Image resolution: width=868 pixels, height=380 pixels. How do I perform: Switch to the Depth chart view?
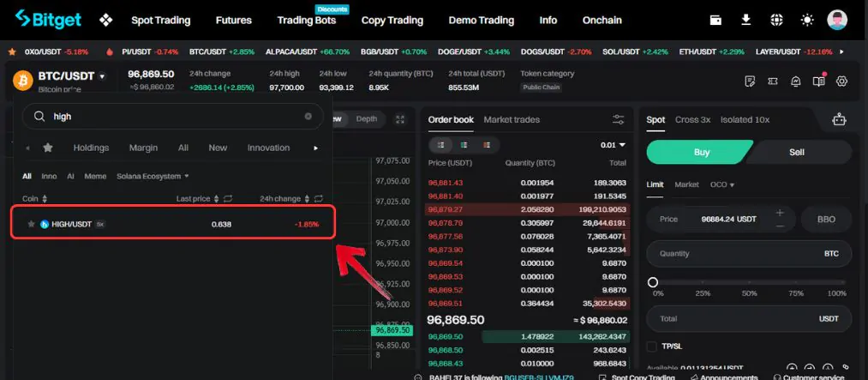(367, 118)
